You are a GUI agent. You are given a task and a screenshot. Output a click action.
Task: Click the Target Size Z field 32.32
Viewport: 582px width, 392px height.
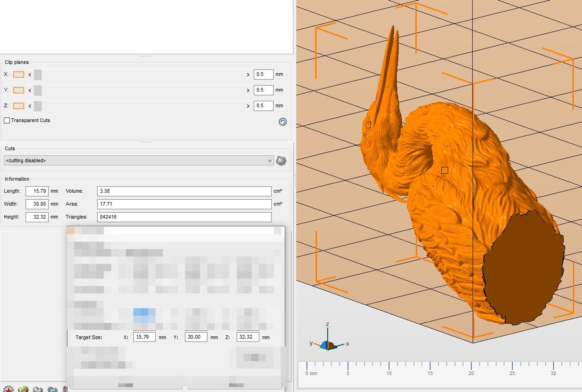[x=248, y=337]
